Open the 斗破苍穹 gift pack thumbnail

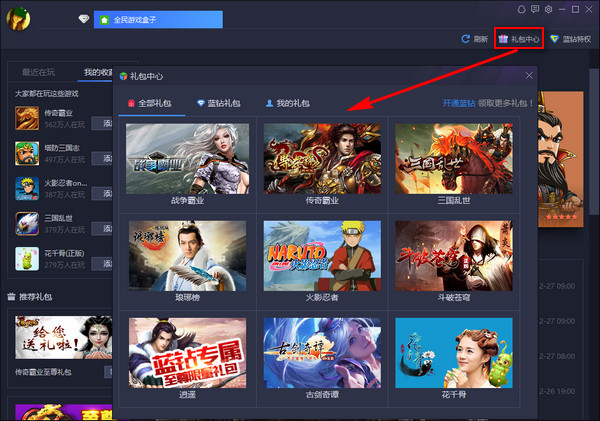click(454, 256)
